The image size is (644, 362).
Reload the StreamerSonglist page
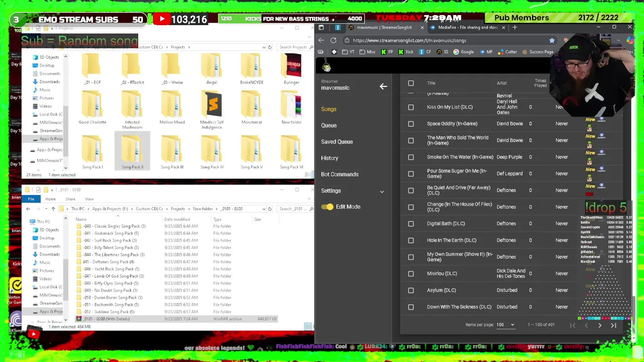pyautogui.click(x=333, y=40)
